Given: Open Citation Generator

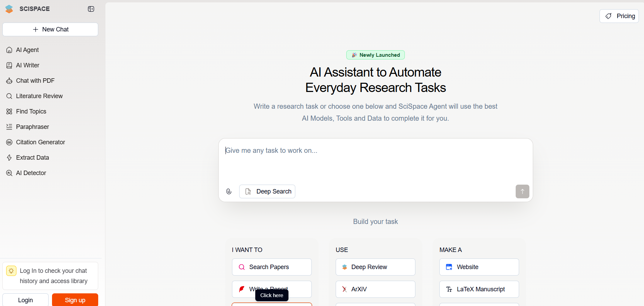Looking at the screenshot, I should (x=36, y=142).
